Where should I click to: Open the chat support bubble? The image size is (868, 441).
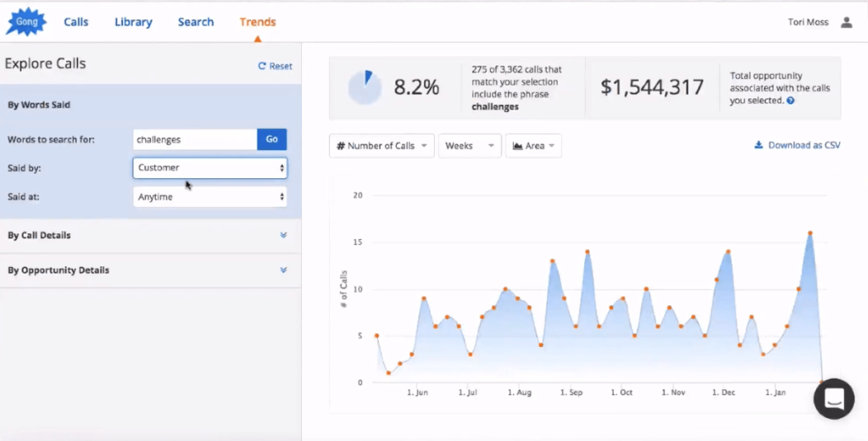(834, 399)
